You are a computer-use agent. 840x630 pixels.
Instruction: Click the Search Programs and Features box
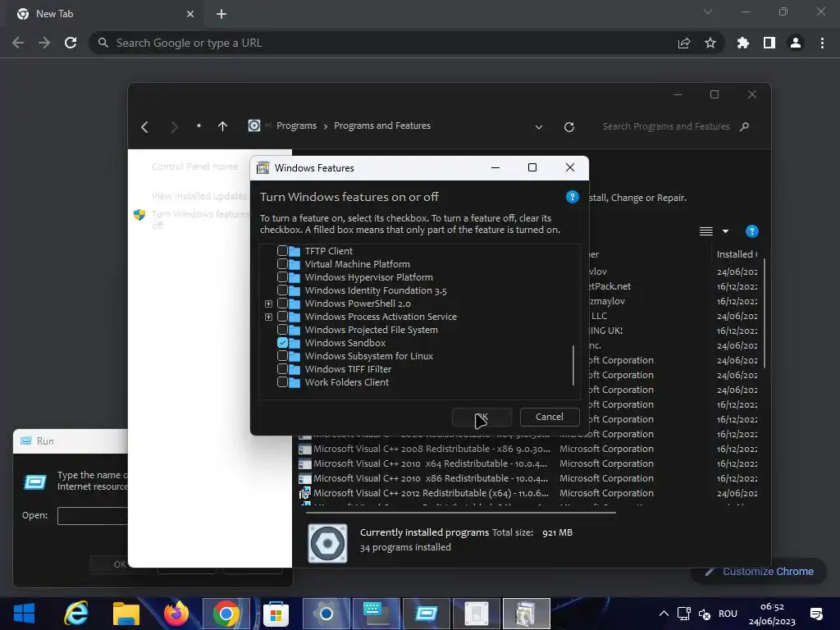pos(666,126)
